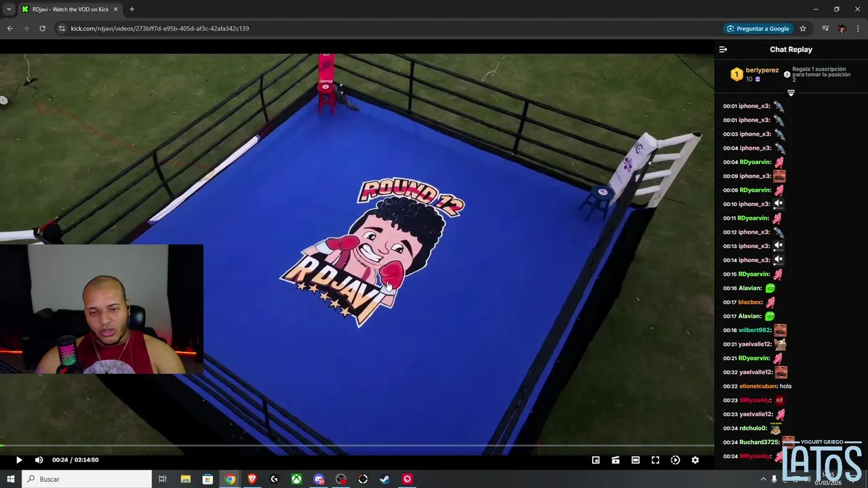
Task: Open Steam from taskbar
Action: point(384,479)
